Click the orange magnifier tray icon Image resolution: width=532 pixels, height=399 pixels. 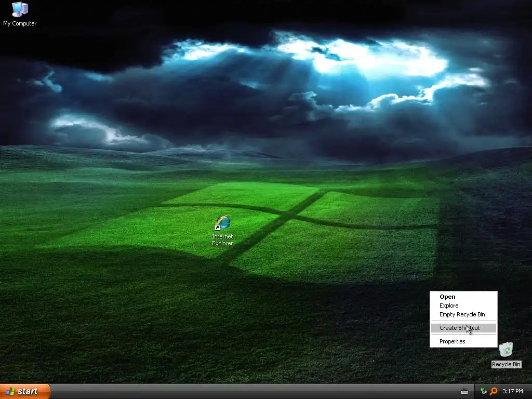tap(494, 391)
